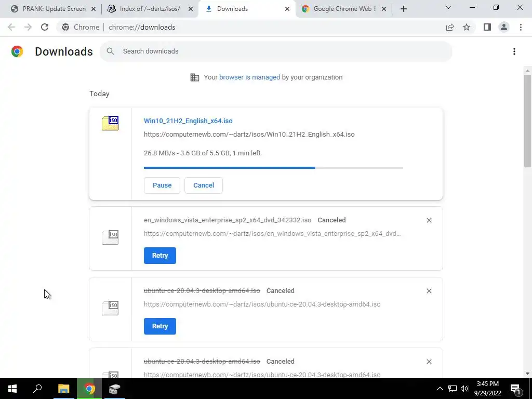Close the Downloads tab
The image size is (532, 399).
click(287, 9)
